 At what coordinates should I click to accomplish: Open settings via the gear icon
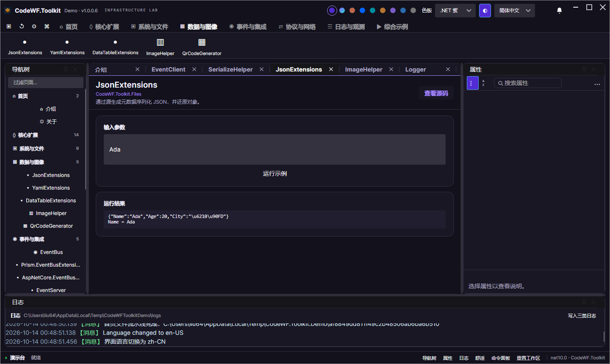point(34,27)
